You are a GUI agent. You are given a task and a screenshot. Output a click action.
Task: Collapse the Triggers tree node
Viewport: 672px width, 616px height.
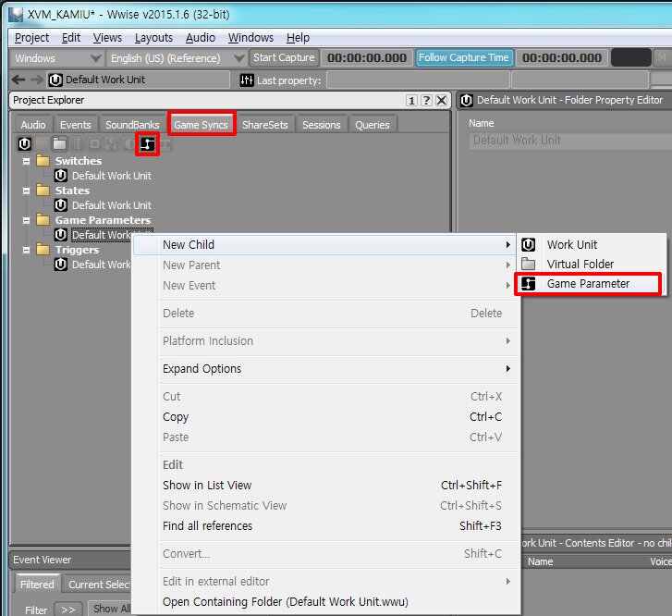pos(26,250)
